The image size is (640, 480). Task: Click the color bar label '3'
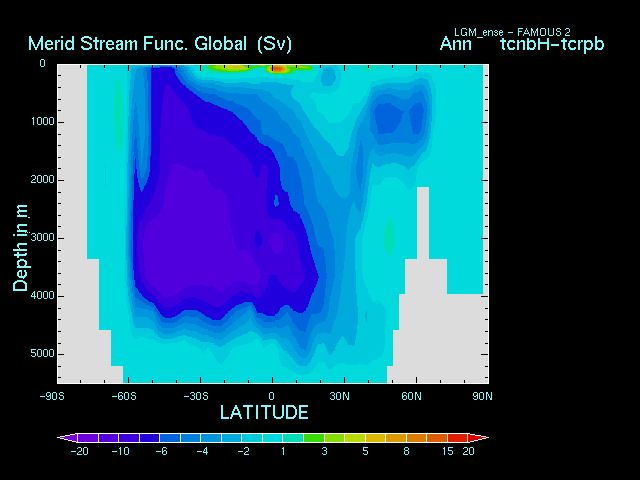(324, 451)
